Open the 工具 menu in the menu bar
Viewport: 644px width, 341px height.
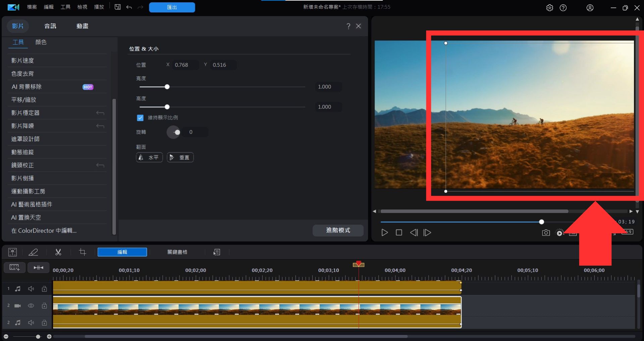65,7
